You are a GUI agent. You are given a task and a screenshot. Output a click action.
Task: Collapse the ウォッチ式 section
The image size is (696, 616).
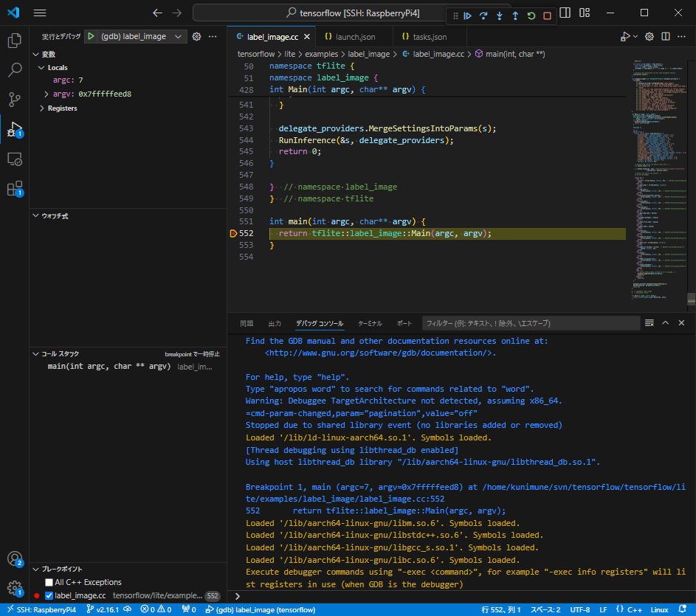pyautogui.click(x=36, y=215)
